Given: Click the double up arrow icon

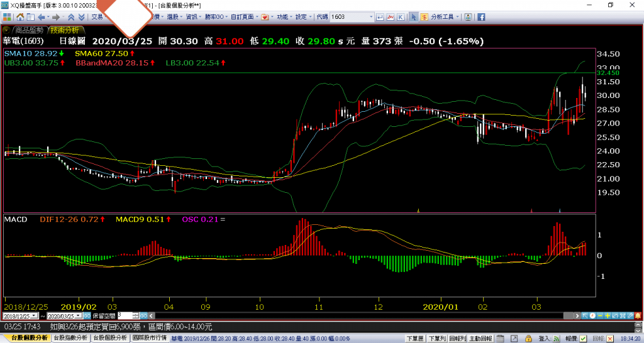Looking at the screenshot, I should click(x=70, y=17).
